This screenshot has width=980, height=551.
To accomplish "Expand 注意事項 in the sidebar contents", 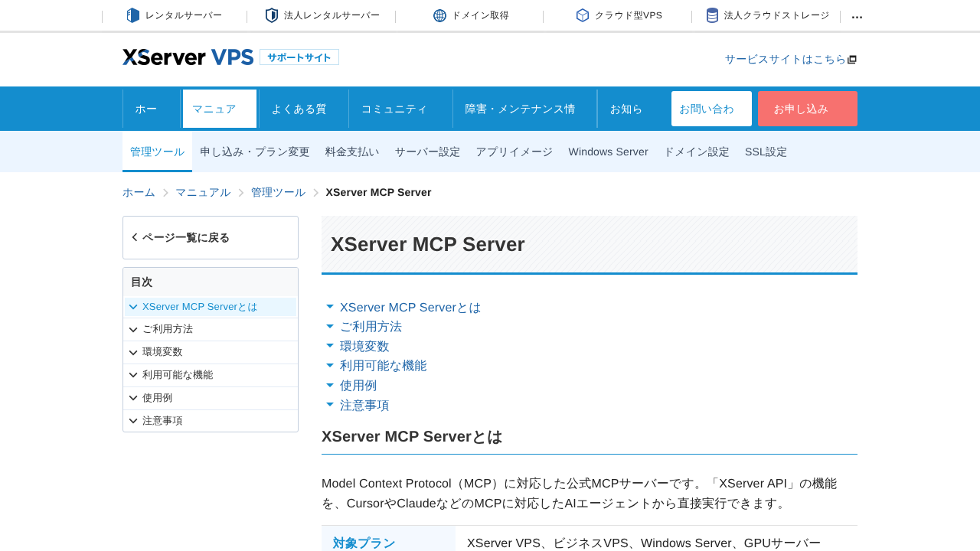I will [211, 421].
